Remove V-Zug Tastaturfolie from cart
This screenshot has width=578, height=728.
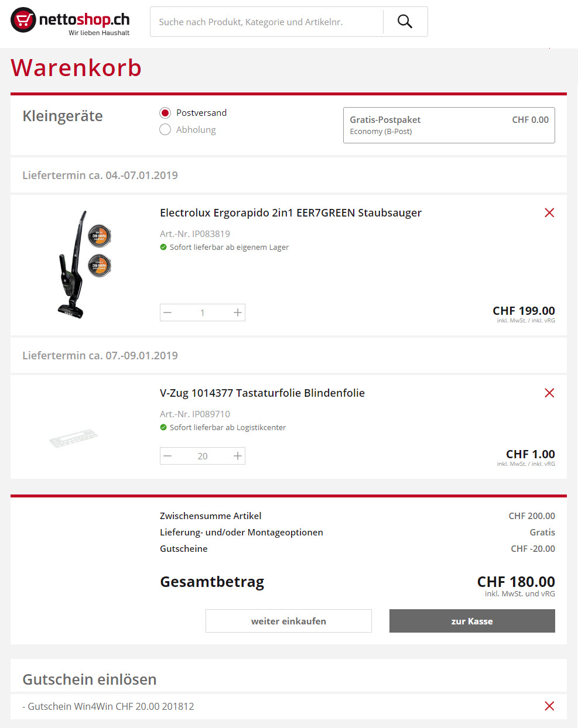click(x=549, y=393)
